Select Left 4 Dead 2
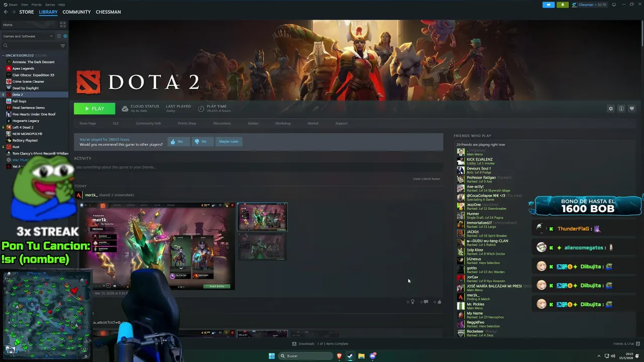 pyautogui.click(x=23, y=127)
